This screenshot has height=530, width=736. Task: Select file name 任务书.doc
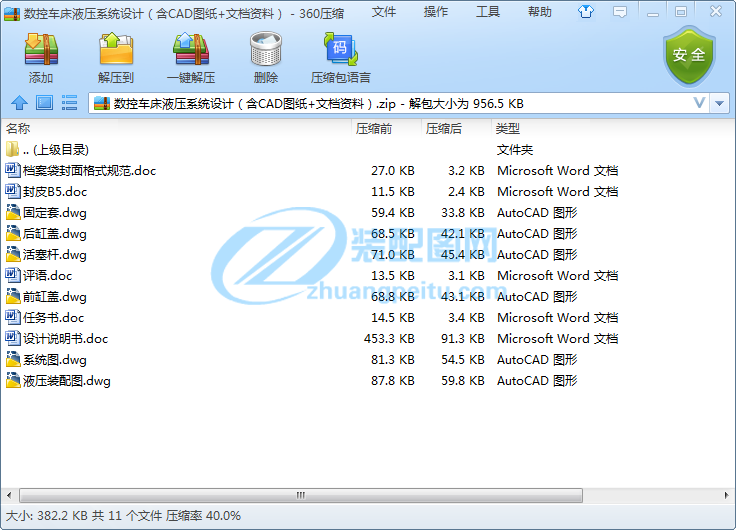54,317
